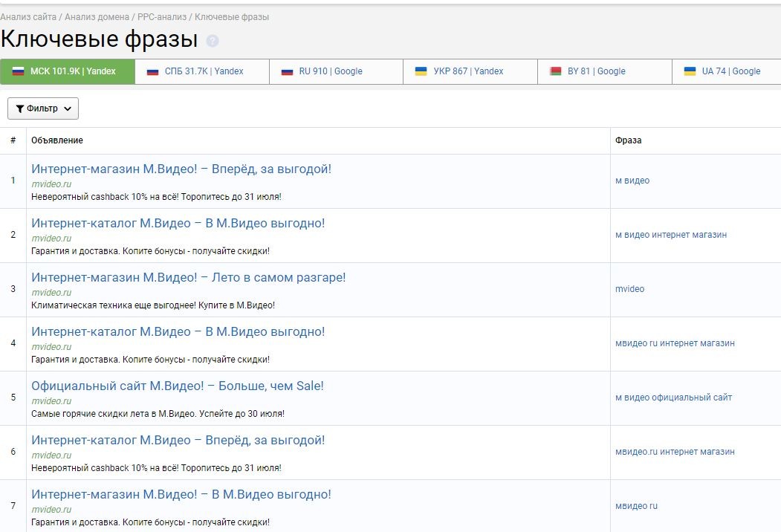
Task: Click the Фраза column header
Action: coord(628,140)
